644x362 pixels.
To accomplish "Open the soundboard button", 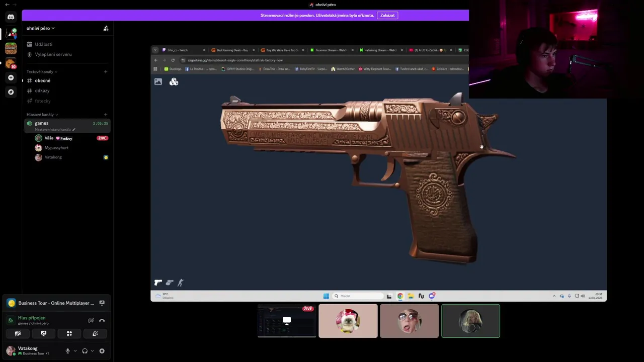I will (x=95, y=333).
